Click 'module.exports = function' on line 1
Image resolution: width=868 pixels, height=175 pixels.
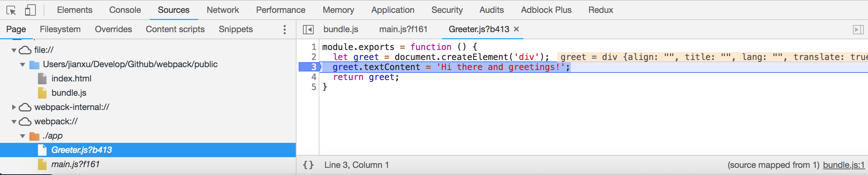click(387, 47)
